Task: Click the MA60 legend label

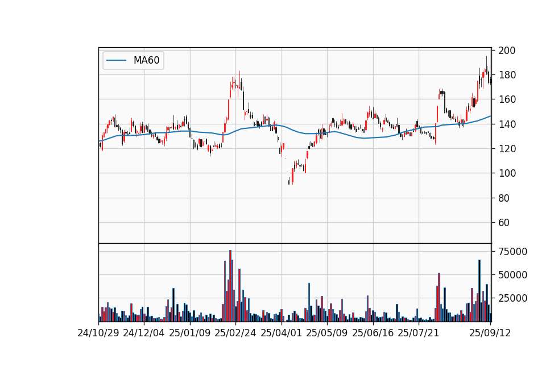Action: coord(146,60)
